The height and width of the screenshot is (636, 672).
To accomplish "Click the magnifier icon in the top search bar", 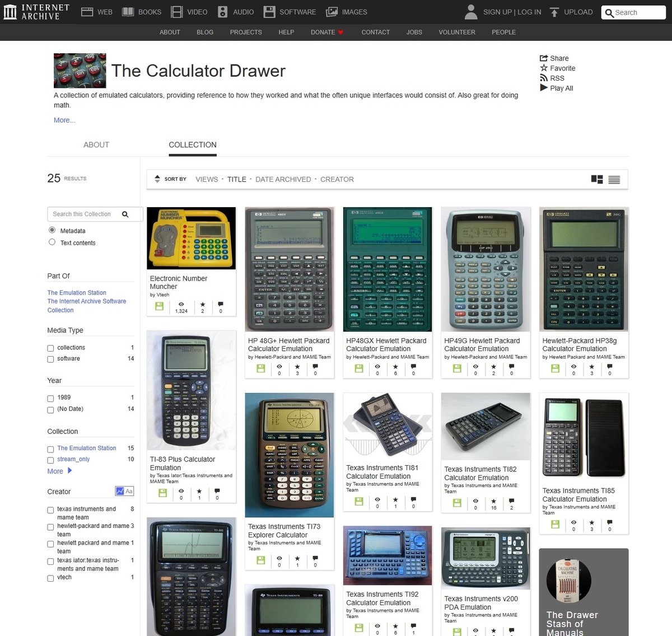I will 609,12.
